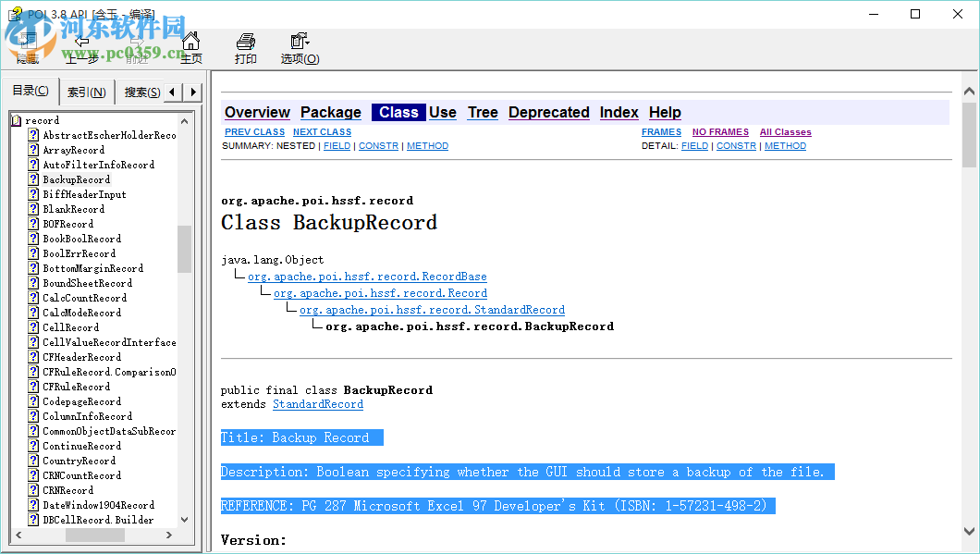Select DateWindow1904Record in the tree
The image size is (980, 554).
99,505
